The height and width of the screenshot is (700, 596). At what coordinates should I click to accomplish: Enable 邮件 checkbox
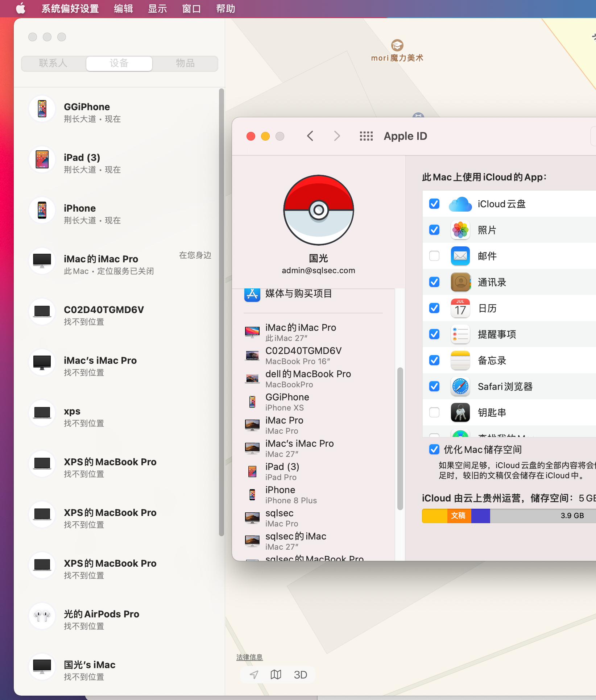(x=434, y=256)
